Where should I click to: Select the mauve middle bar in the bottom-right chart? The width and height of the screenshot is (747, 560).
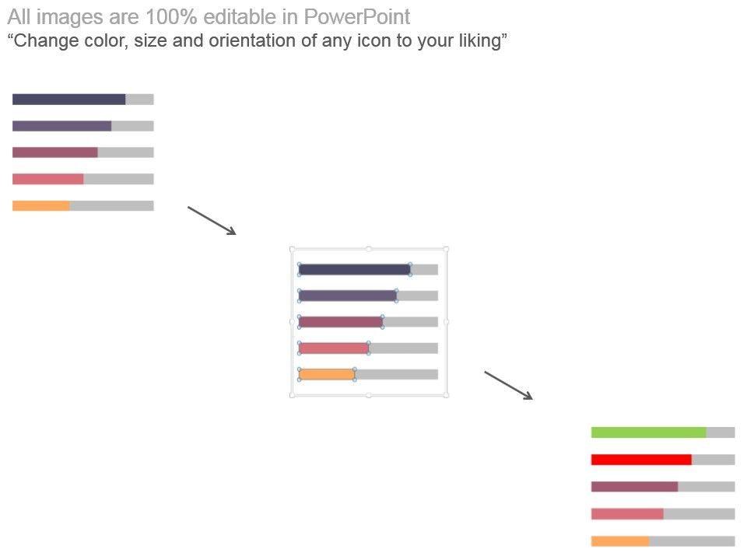(634, 487)
